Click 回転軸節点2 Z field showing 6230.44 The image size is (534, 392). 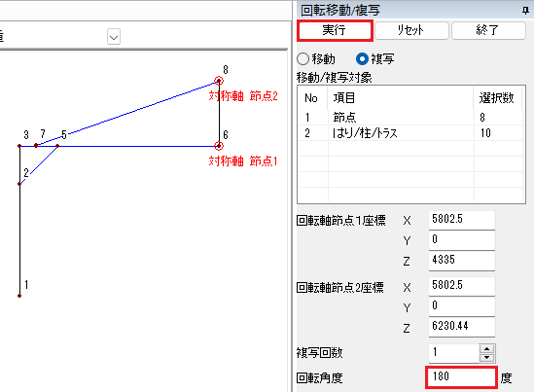click(x=461, y=326)
